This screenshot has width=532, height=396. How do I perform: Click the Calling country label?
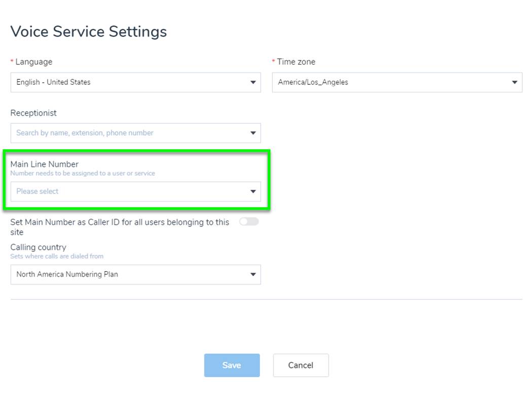pos(39,247)
